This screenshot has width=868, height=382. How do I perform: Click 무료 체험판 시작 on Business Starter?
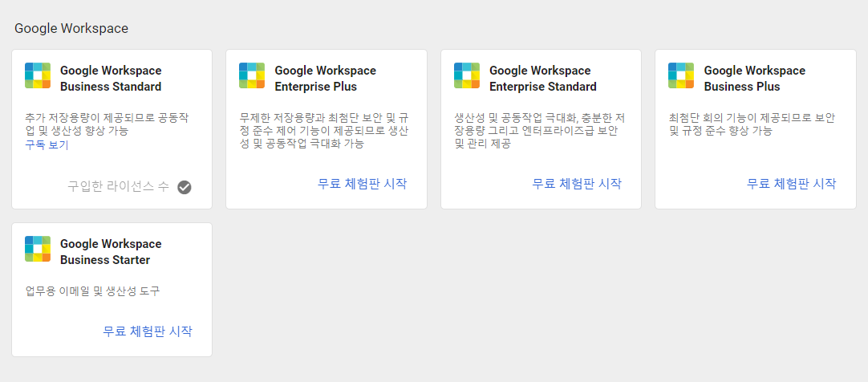(148, 331)
